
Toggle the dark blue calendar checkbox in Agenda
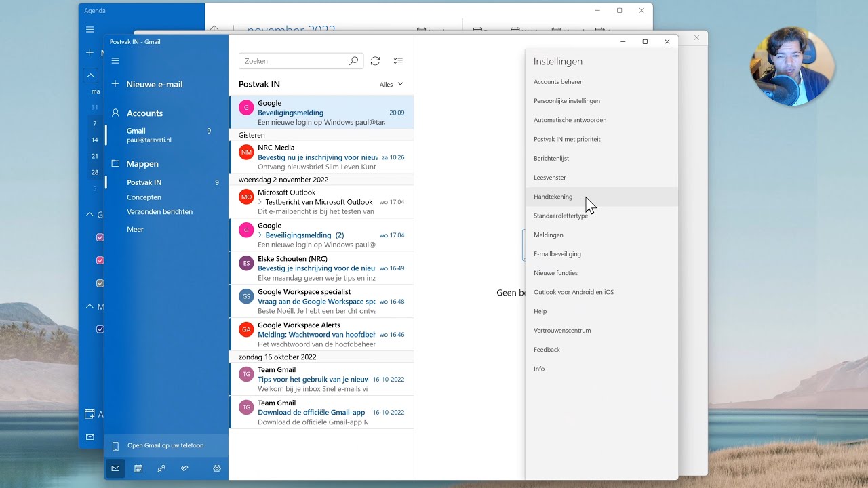coord(100,329)
